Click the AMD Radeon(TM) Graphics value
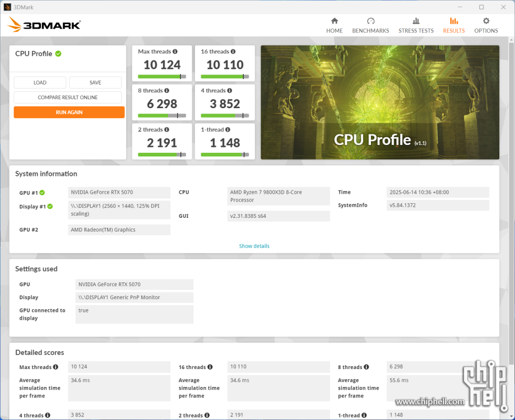 pos(119,230)
